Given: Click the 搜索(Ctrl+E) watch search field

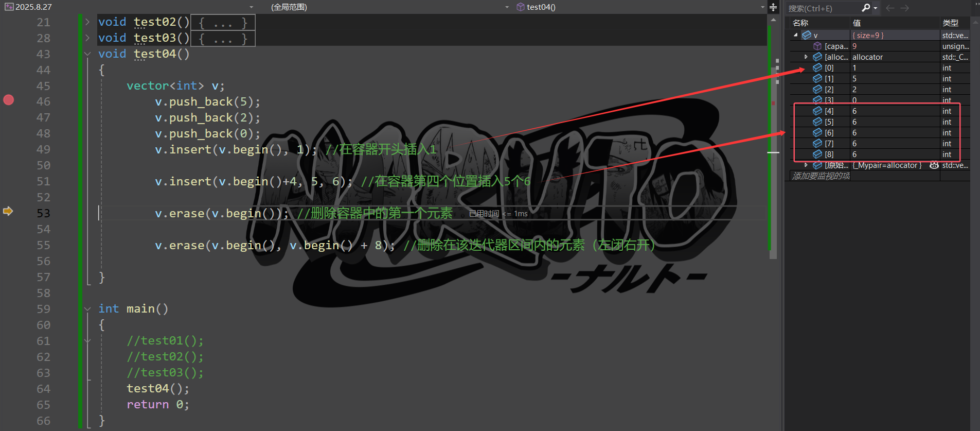Looking at the screenshot, I should (823, 8).
